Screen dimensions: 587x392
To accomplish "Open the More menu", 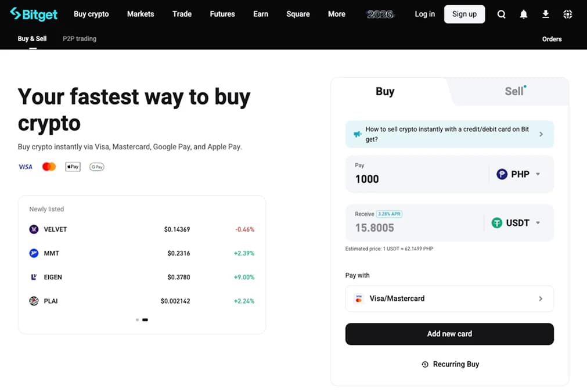I will tap(337, 14).
